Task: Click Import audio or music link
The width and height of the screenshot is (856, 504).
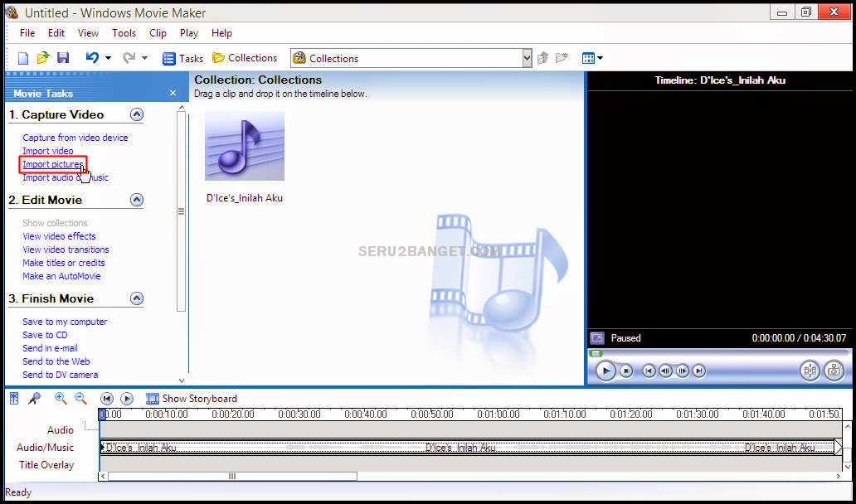Action: coord(66,177)
